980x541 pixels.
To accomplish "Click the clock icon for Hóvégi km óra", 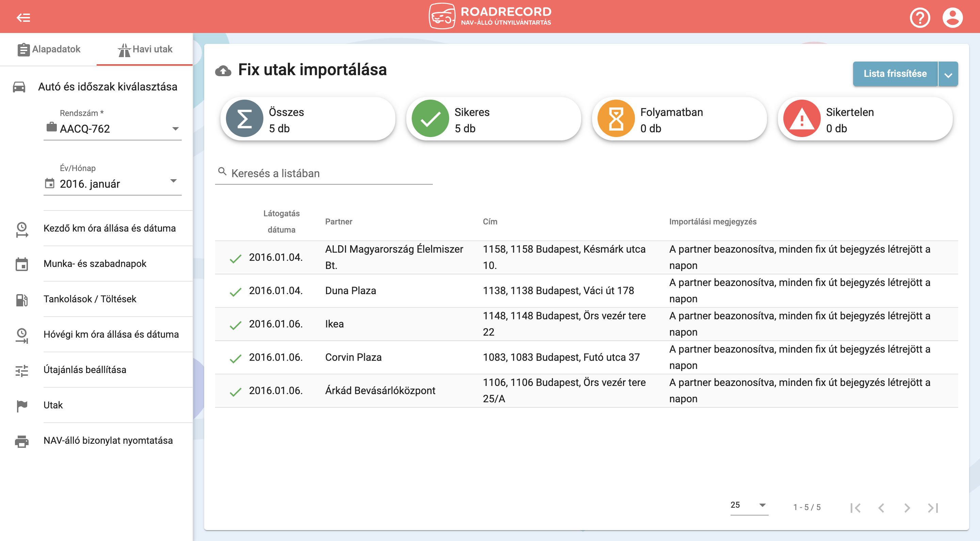I will pyautogui.click(x=22, y=335).
